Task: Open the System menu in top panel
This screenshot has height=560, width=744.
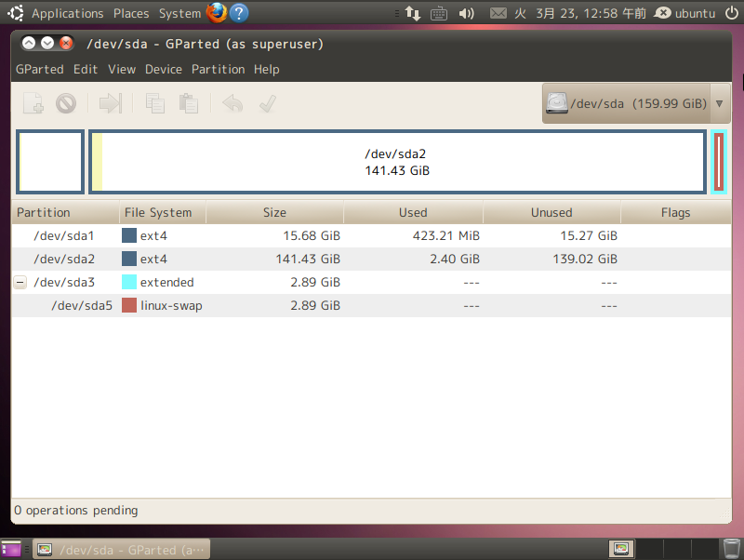Action: pyautogui.click(x=179, y=13)
